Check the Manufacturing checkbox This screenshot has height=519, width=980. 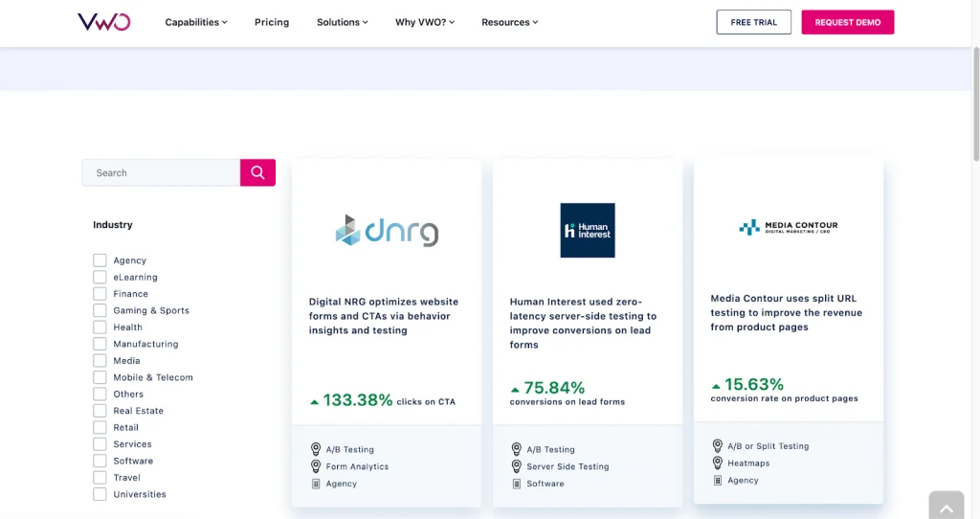click(x=100, y=344)
